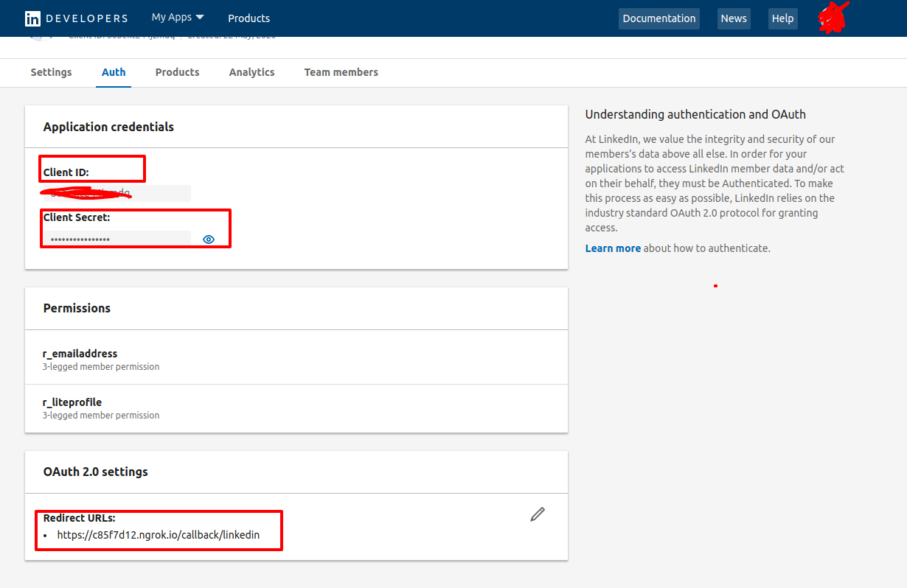907x588 pixels.
Task: Reveal the Client Secret with eye icon
Action: point(209,239)
